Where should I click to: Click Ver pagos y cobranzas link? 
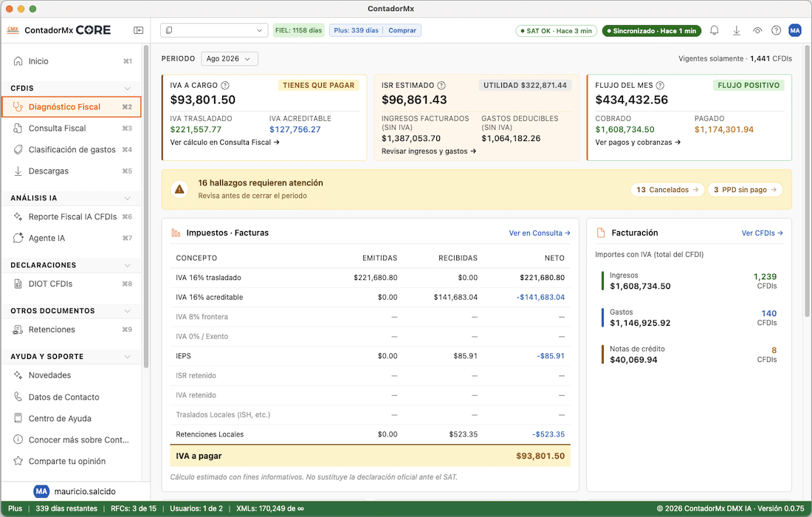click(638, 142)
